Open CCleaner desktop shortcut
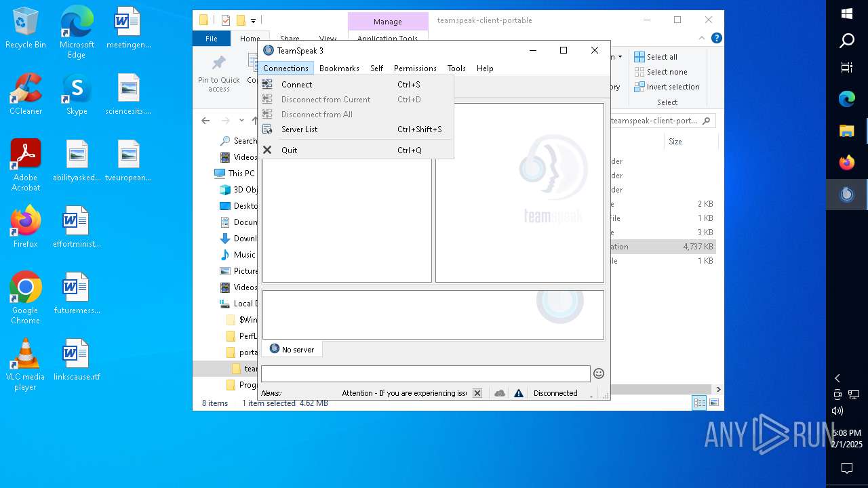 (26, 94)
